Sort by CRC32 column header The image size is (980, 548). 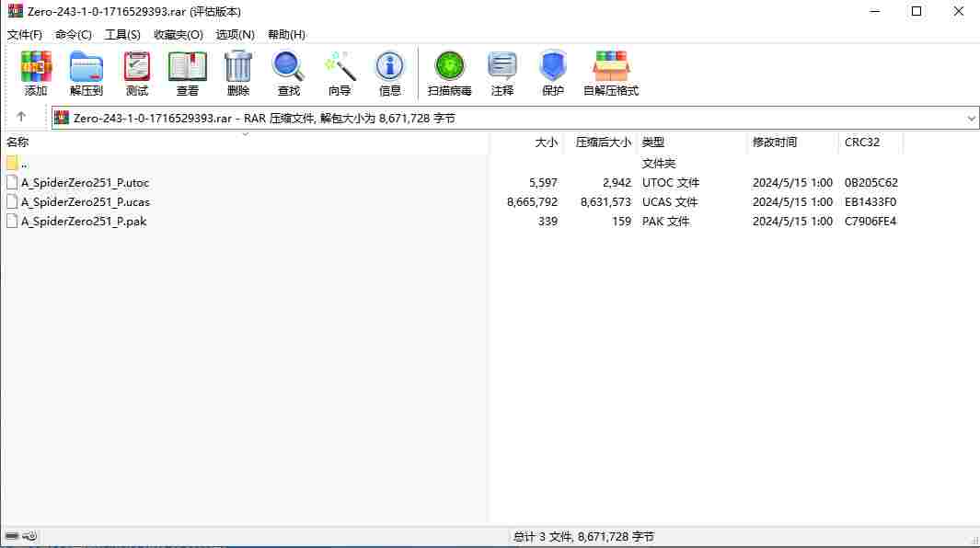click(x=862, y=142)
